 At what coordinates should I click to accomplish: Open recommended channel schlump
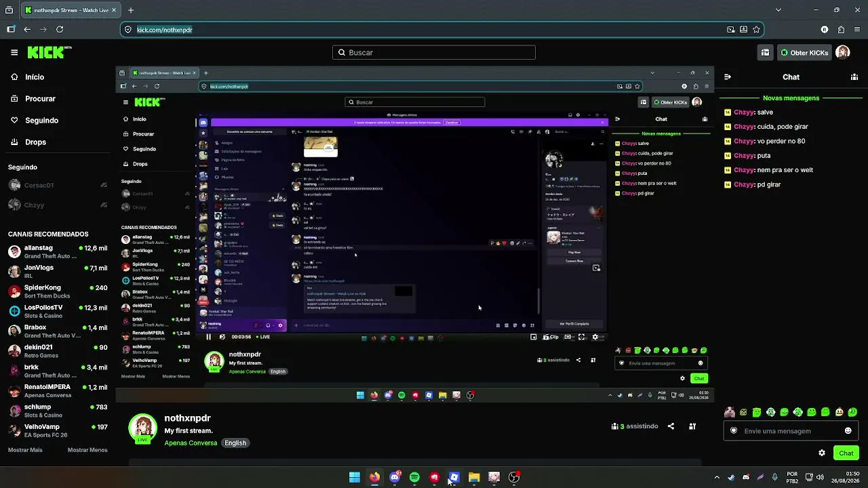[x=58, y=411]
